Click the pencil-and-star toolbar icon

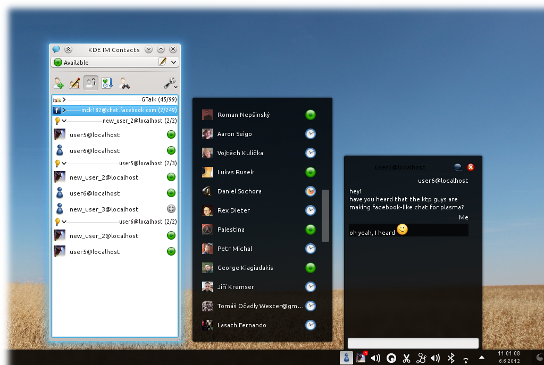point(75,83)
